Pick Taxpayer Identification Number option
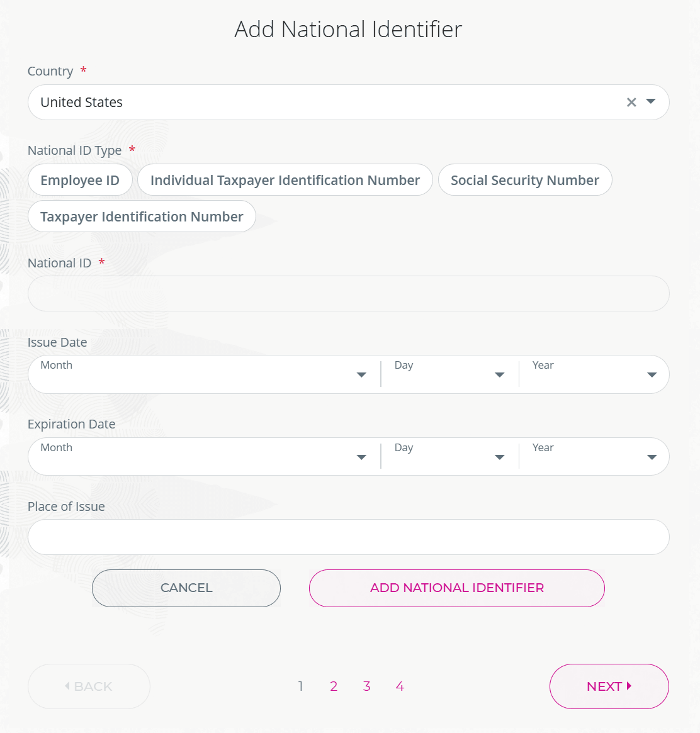 click(x=142, y=216)
